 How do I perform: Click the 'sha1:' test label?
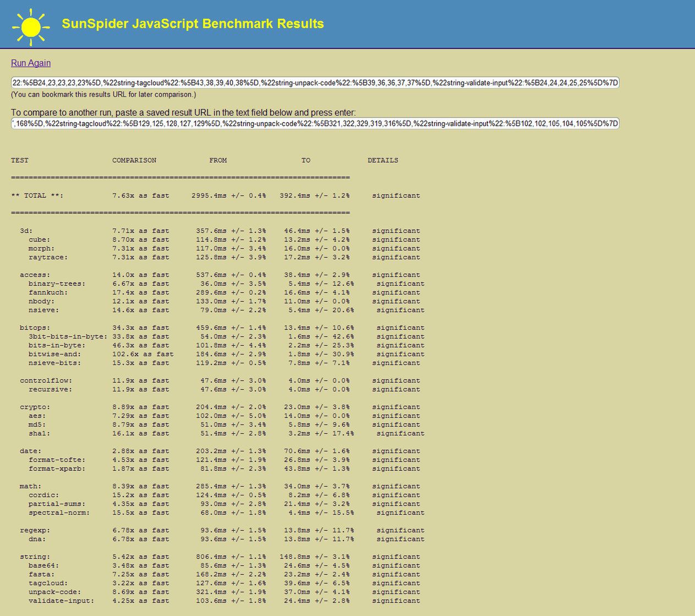40,434
